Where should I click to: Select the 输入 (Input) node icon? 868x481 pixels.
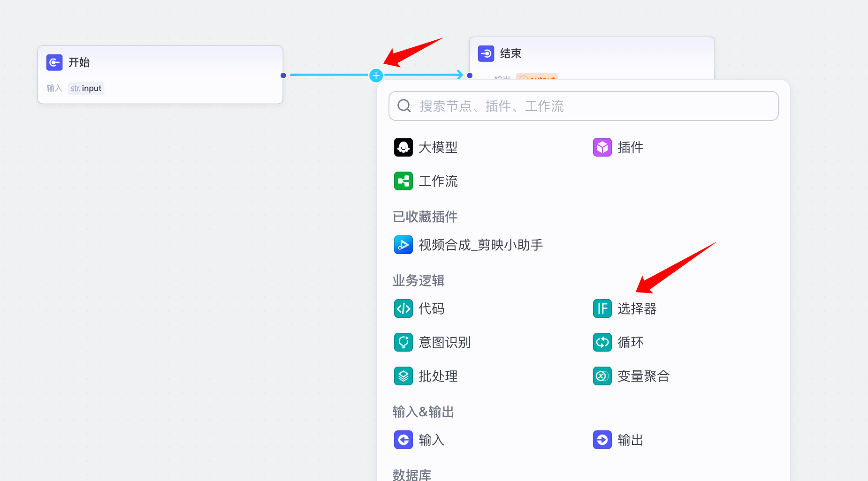point(404,440)
